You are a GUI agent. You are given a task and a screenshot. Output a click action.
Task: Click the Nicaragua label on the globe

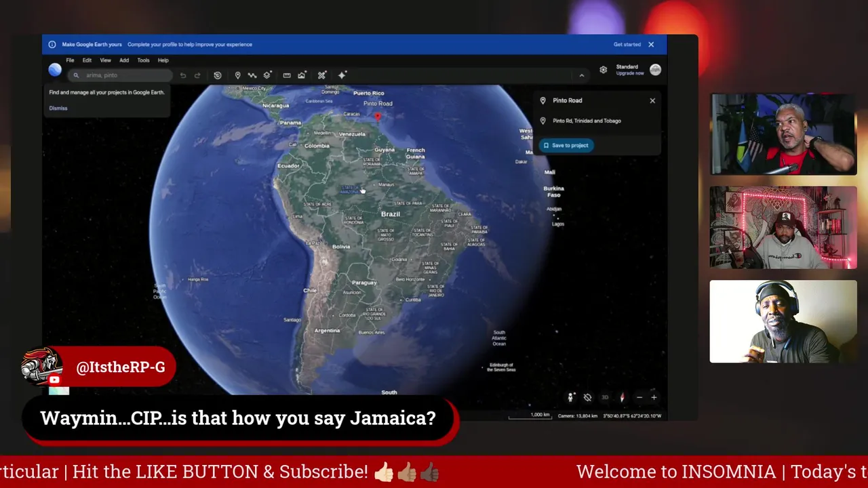pos(276,106)
